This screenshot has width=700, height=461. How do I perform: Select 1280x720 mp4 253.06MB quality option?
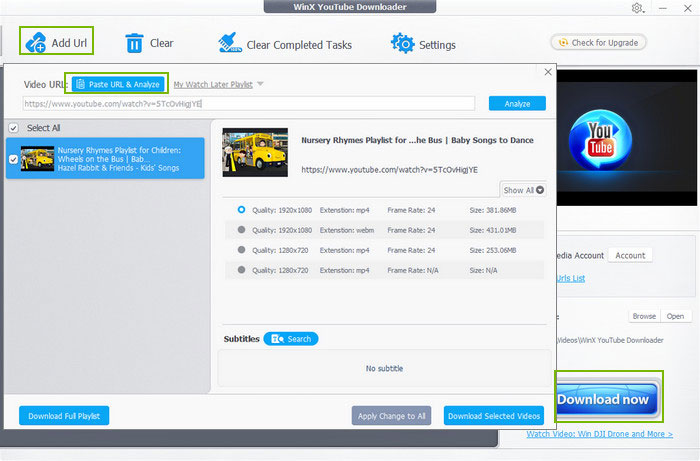click(241, 250)
